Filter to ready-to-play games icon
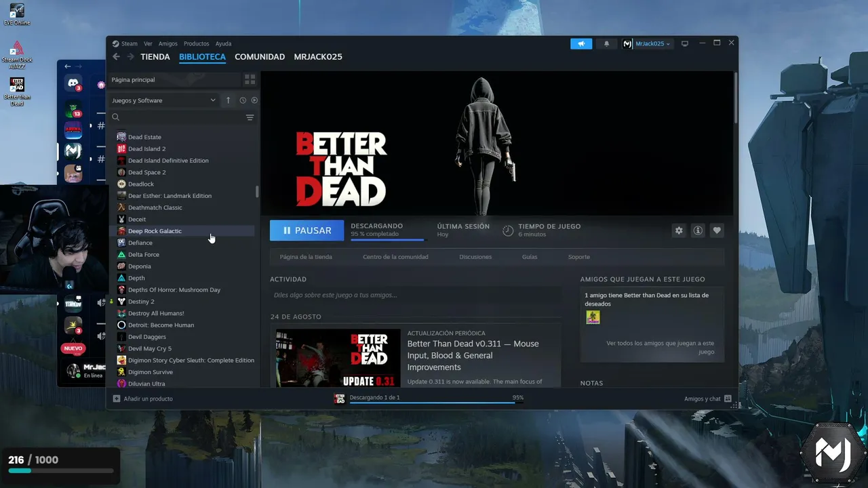 [x=254, y=100]
